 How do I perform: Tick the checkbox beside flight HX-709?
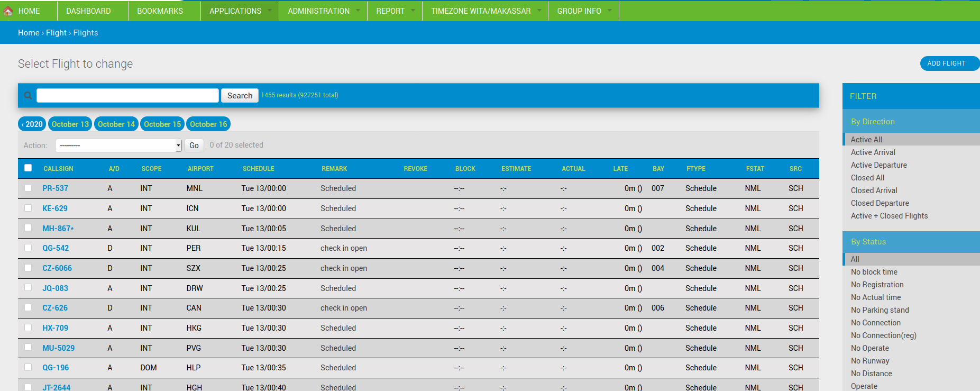pyautogui.click(x=28, y=328)
